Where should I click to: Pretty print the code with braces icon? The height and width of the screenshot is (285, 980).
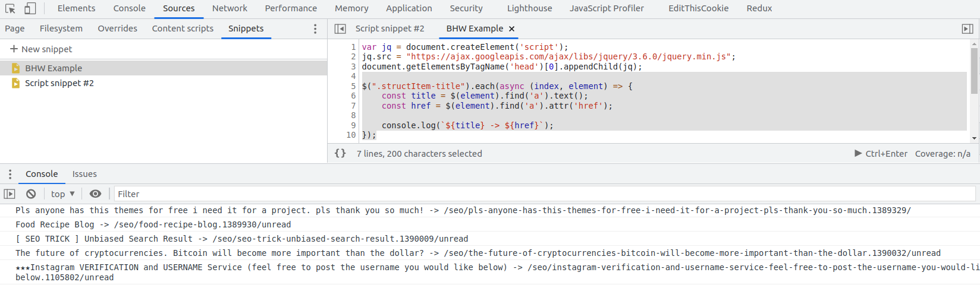tap(340, 153)
